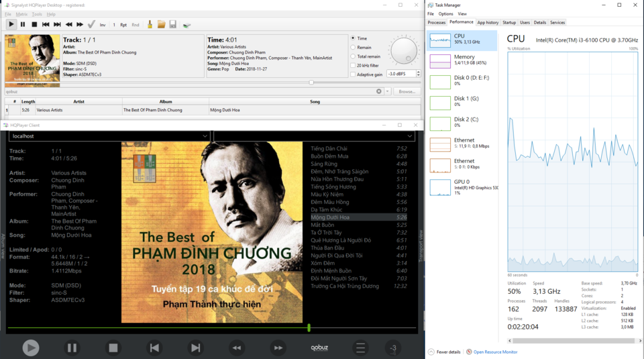Viewport: 644px width, 359px height.
Task: Open the Matrix menu in HQPlayer
Action: click(21, 14)
